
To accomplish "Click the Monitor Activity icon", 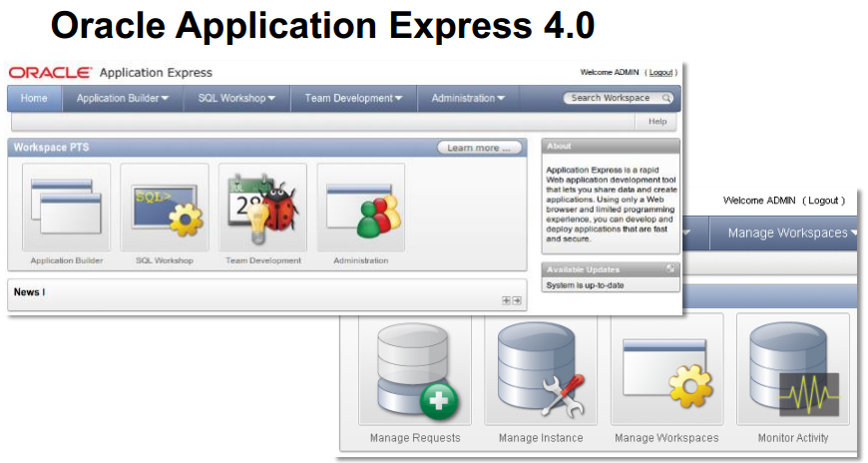I will (793, 370).
